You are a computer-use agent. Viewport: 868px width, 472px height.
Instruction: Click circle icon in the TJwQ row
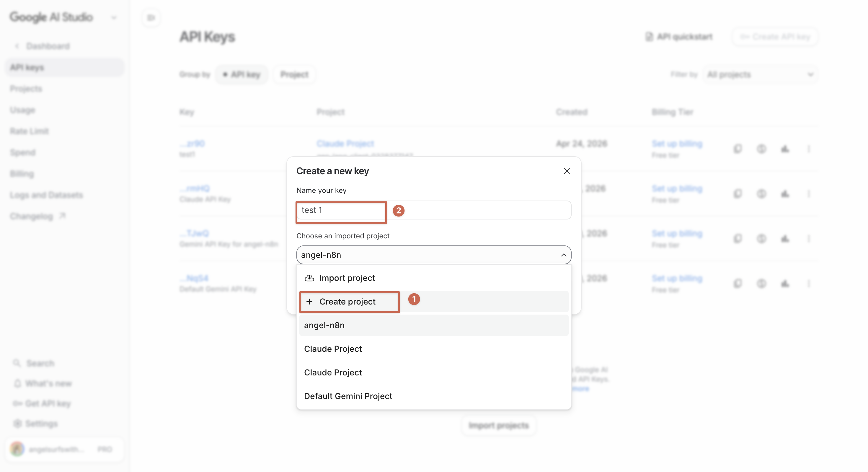pyautogui.click(x=761, y=238)
